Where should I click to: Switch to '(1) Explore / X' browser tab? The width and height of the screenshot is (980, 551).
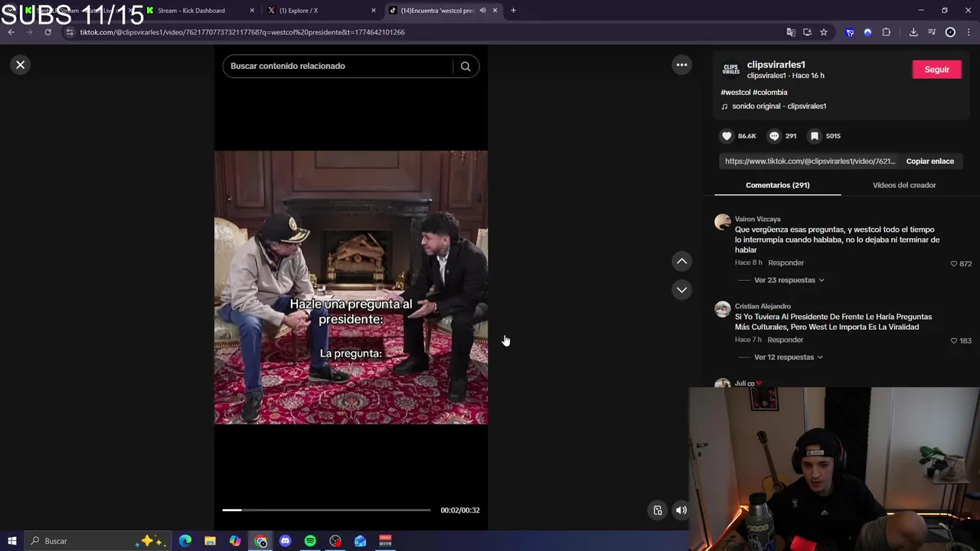299,11
